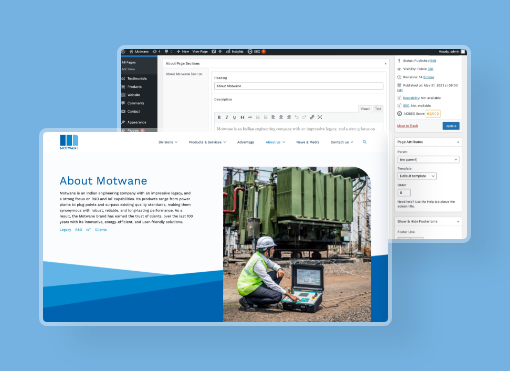
Task: Click the Move to Trash link
Action: click(407, 126)
